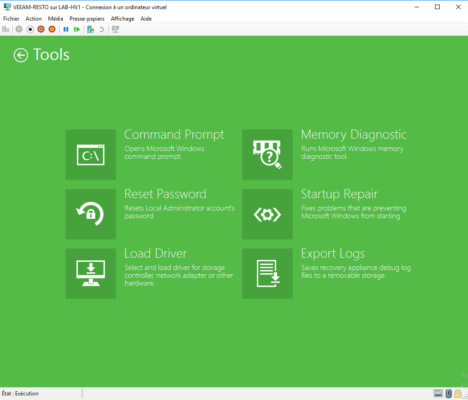
Task: Click the keyboard status bar icon
Action: click(x=438, y=394)
